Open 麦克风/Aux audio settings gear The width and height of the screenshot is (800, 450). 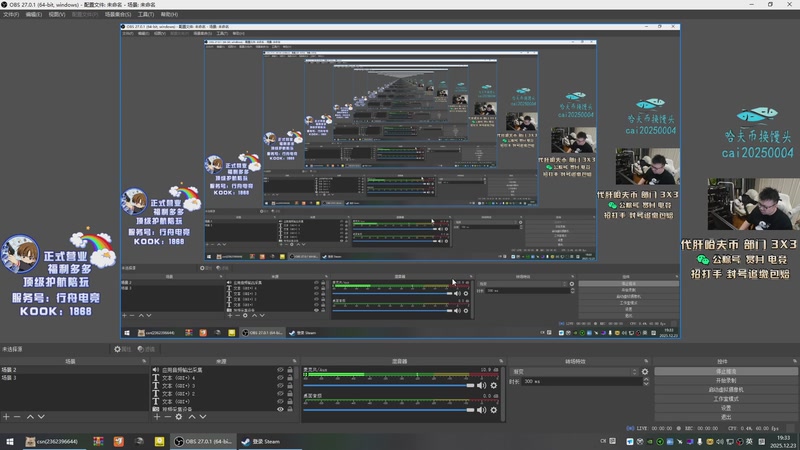493,385
